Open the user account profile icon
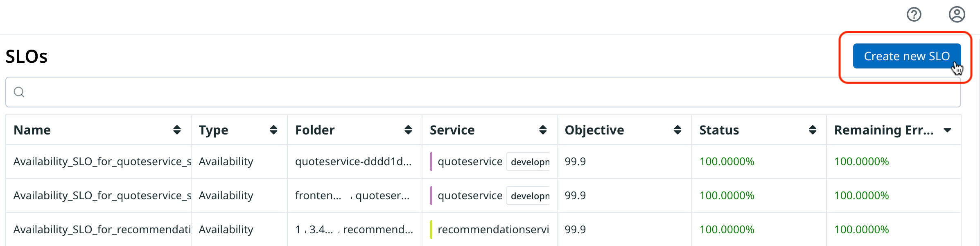The width and height of the screenshot is (980, 246). [x=957, y=14]
